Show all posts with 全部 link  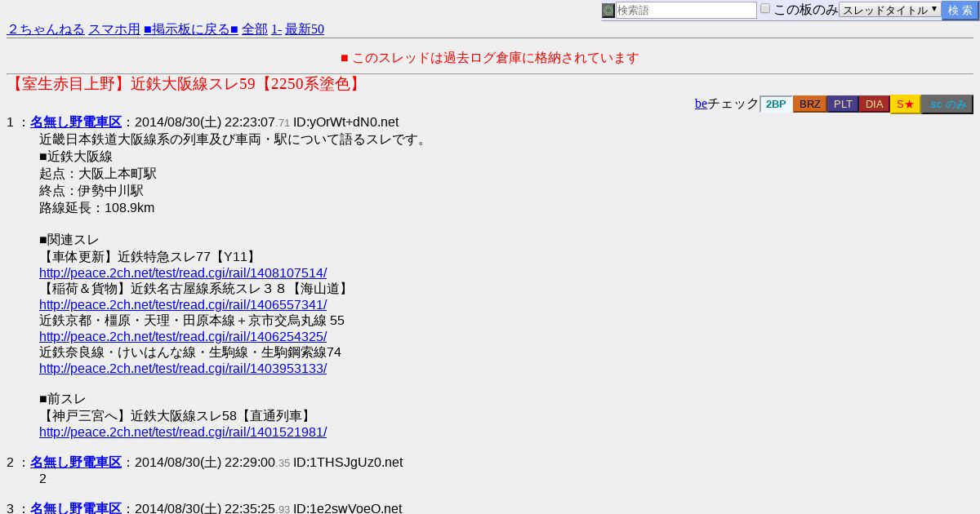click(x=255, y=29)
